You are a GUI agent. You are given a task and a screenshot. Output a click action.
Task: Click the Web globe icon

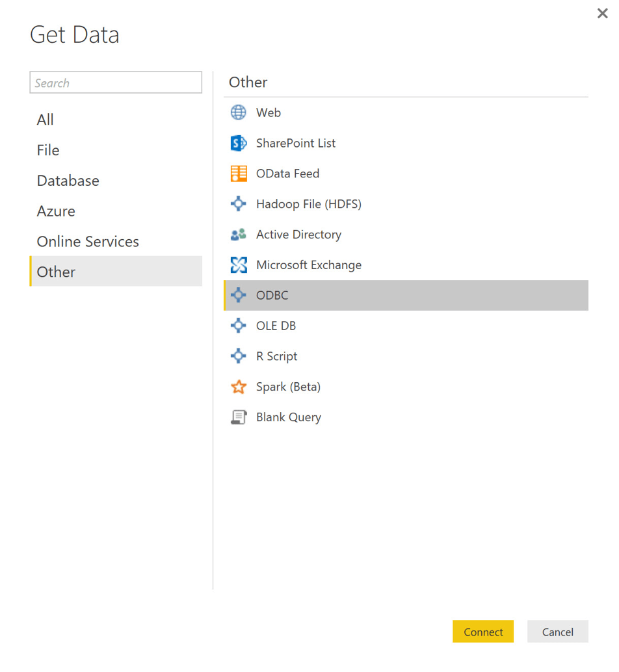point(238,112)
